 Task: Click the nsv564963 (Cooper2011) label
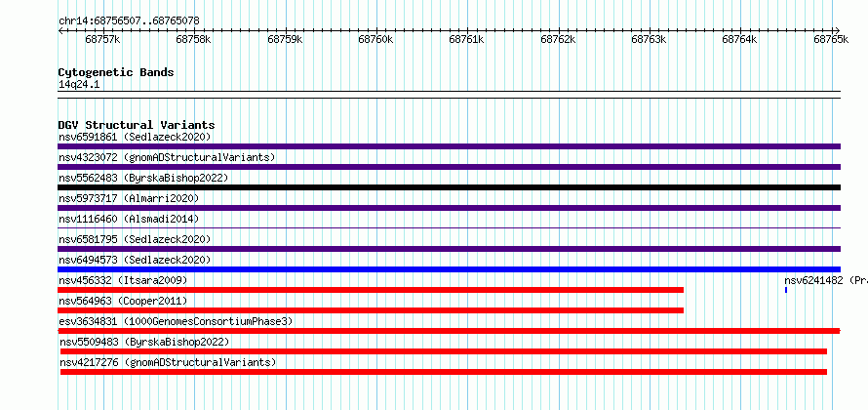123,301
